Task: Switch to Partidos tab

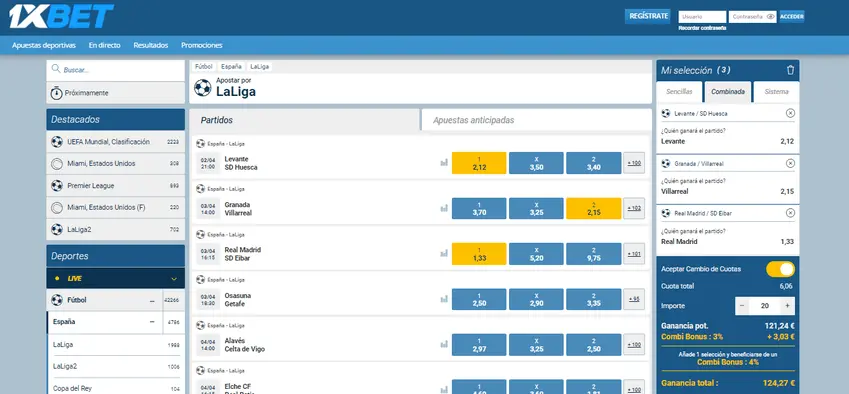Action: click(304, 120)
